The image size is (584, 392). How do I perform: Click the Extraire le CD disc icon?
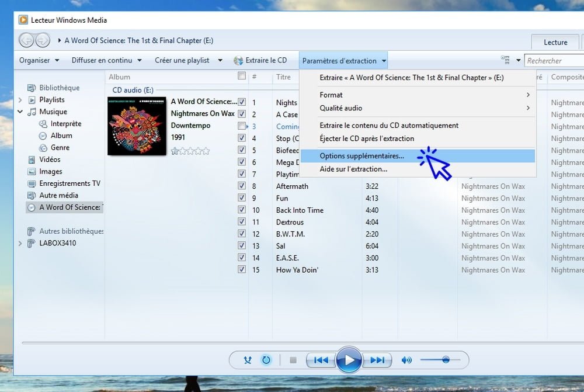click(238, 60)
